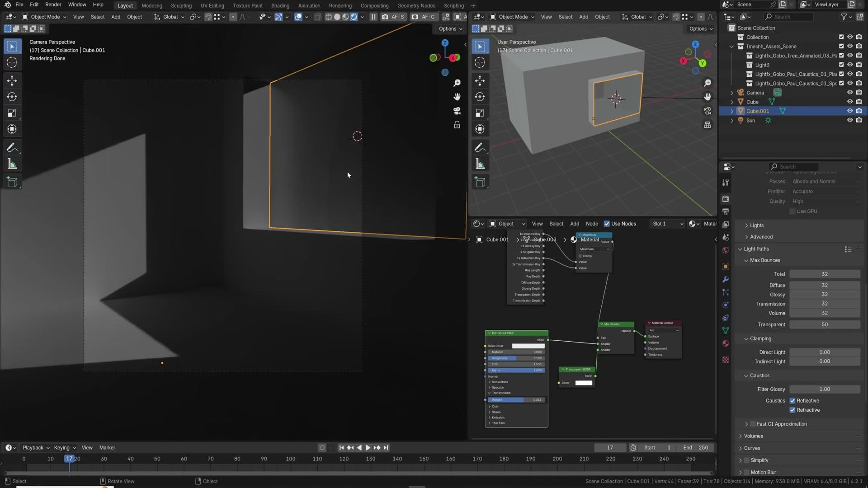Click the Transparent BSDF Color swatch

tap(583, 383)
